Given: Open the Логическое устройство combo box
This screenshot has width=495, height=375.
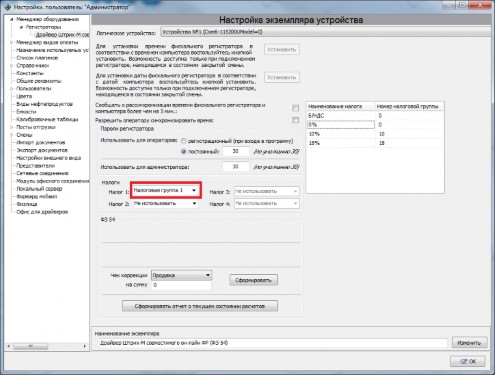Looking at the screenshot, I should [x=325, y=32].
